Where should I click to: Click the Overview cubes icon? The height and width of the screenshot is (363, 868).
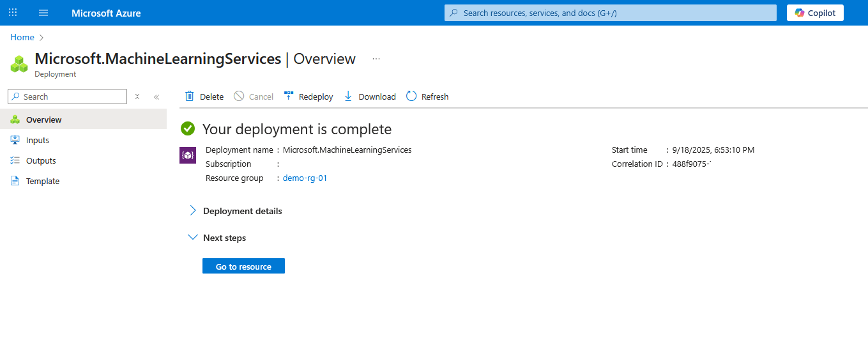(15, 120)
